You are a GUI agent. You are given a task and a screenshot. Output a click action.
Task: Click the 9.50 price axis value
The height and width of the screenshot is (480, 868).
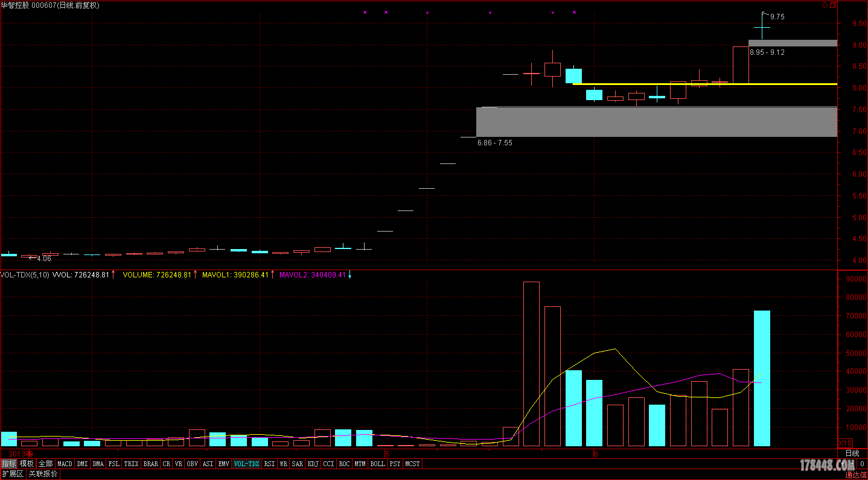click(x=860, y=24)
